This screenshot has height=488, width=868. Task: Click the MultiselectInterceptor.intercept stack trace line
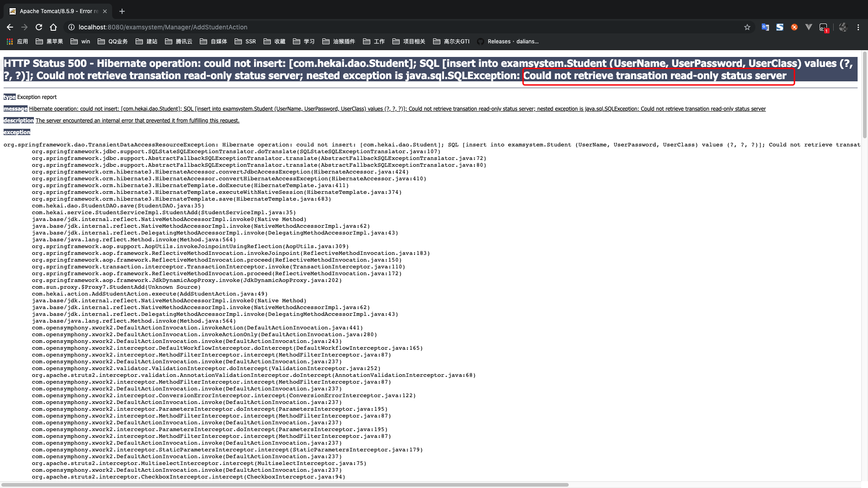tap(199, 463)
